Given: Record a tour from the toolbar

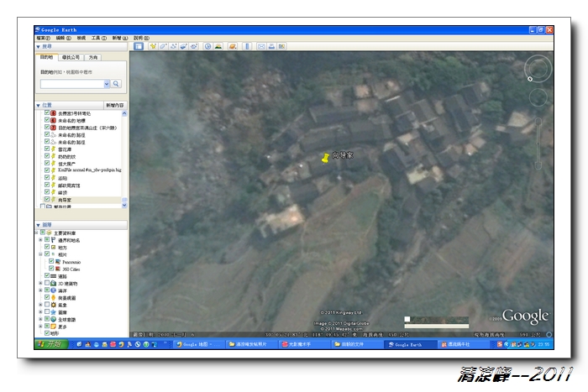Looking at the screenshot, I should [193, 46].
